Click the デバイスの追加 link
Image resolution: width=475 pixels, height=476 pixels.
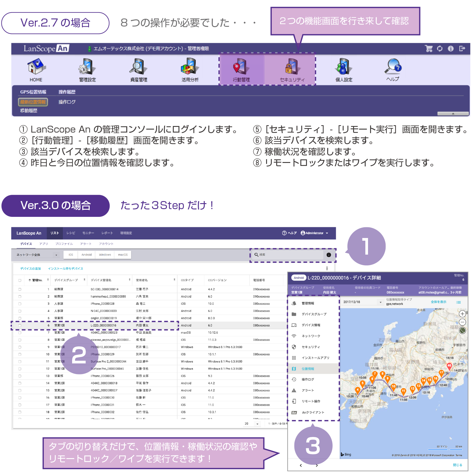30,268
